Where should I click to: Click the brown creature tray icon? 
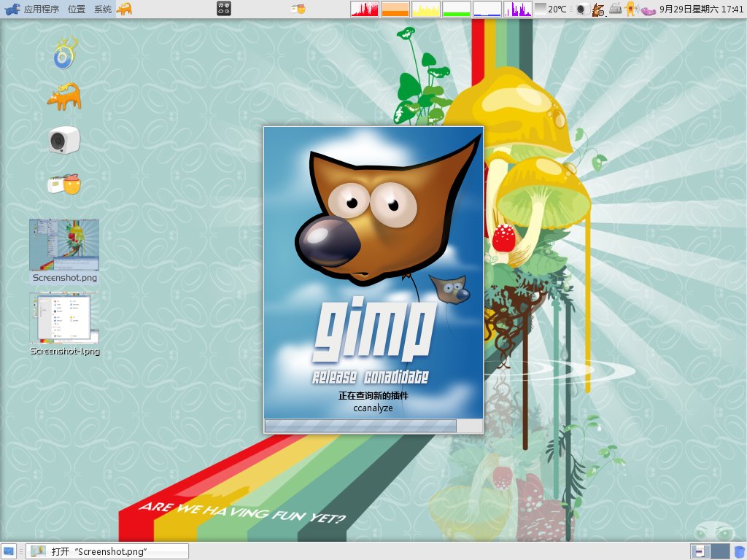point(598,9)
